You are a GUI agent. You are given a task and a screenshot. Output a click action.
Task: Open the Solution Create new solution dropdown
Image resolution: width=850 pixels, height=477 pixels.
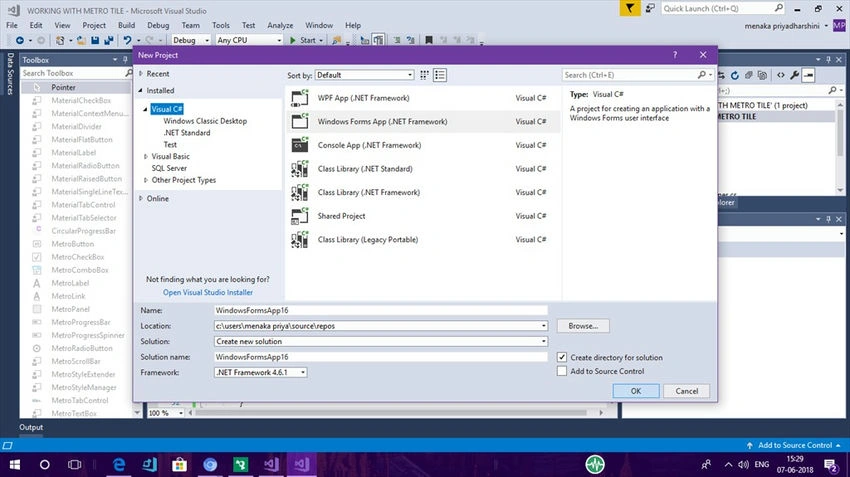tap(381, 341)
